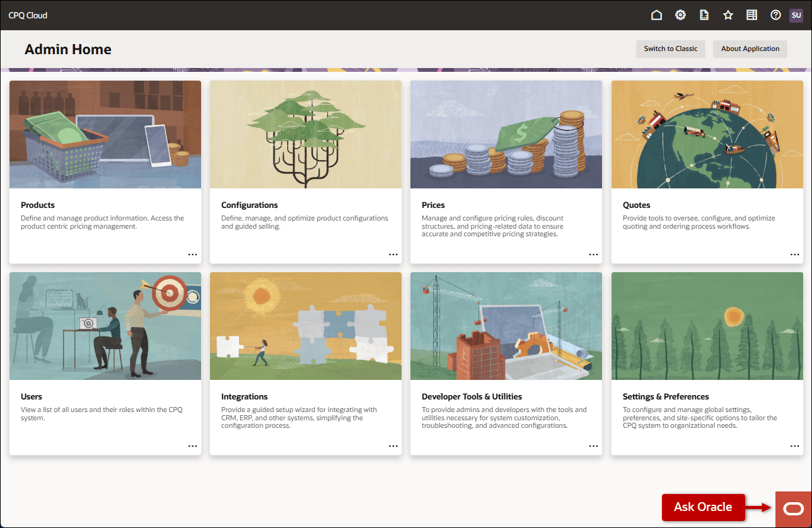Click the Ask Oracle button
Screen dimensions: 812x528
coord(703,507)
